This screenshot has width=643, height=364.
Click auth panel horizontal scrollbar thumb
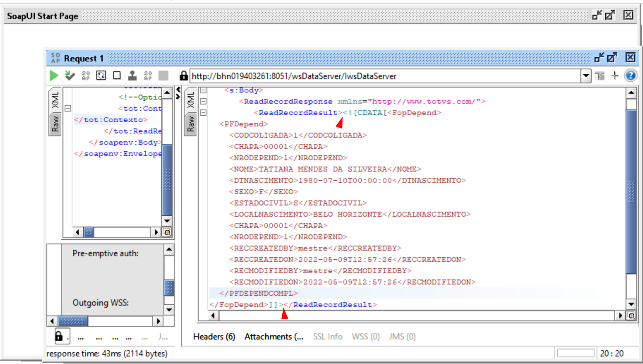(73, 321)
